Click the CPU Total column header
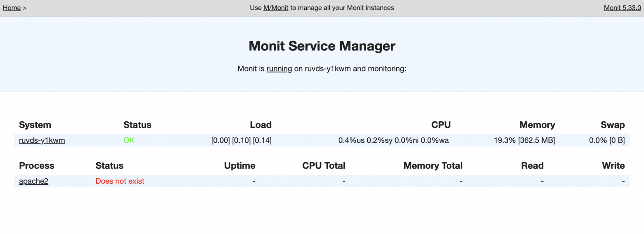The image size is (644, 234). 323,166
